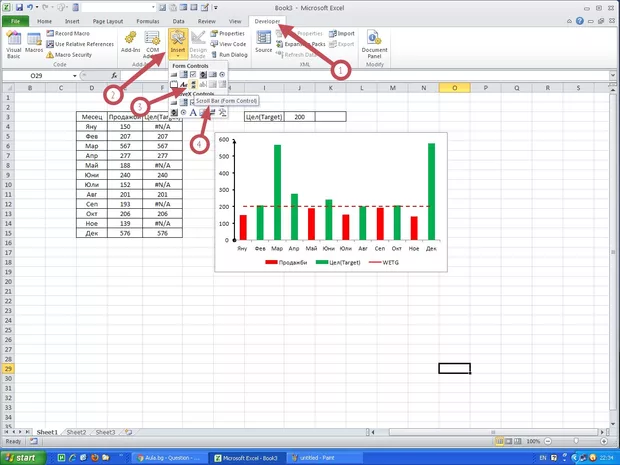Switch to the Insert ribbon tab
Image resolution: width=620 pixels, height=465 pixels.
coord(72,21)
